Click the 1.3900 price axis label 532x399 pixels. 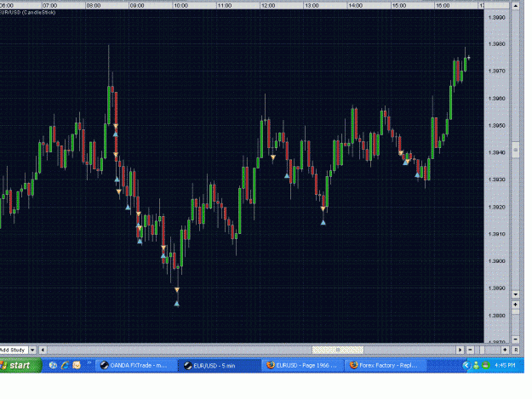point(496,261)
